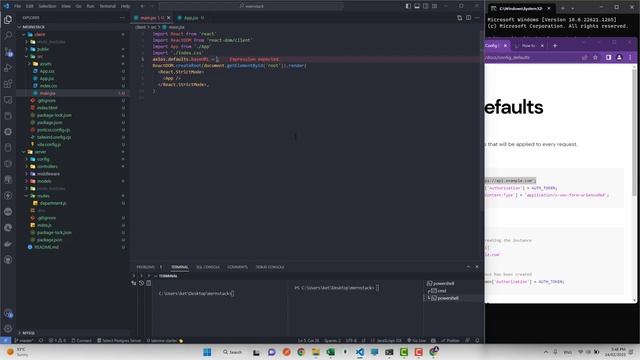Expand the controllers folder
This screenshot has height=360, width=640.
pos(47,167)
